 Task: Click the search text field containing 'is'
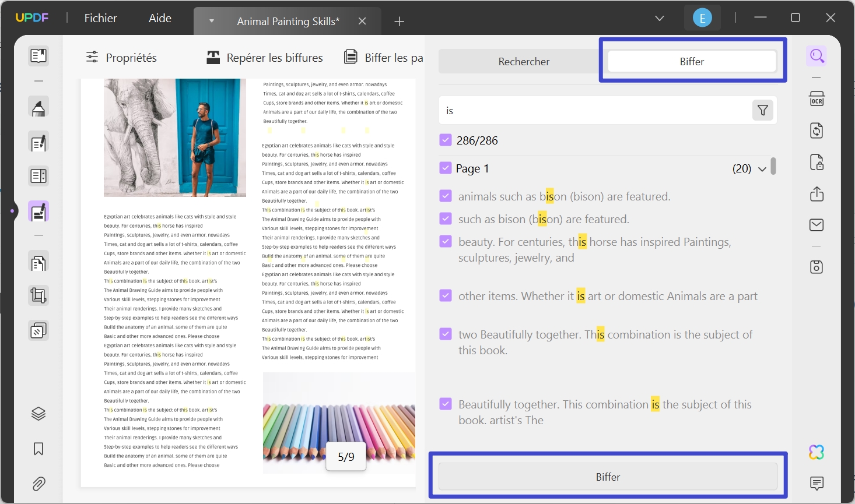(595, 111)
